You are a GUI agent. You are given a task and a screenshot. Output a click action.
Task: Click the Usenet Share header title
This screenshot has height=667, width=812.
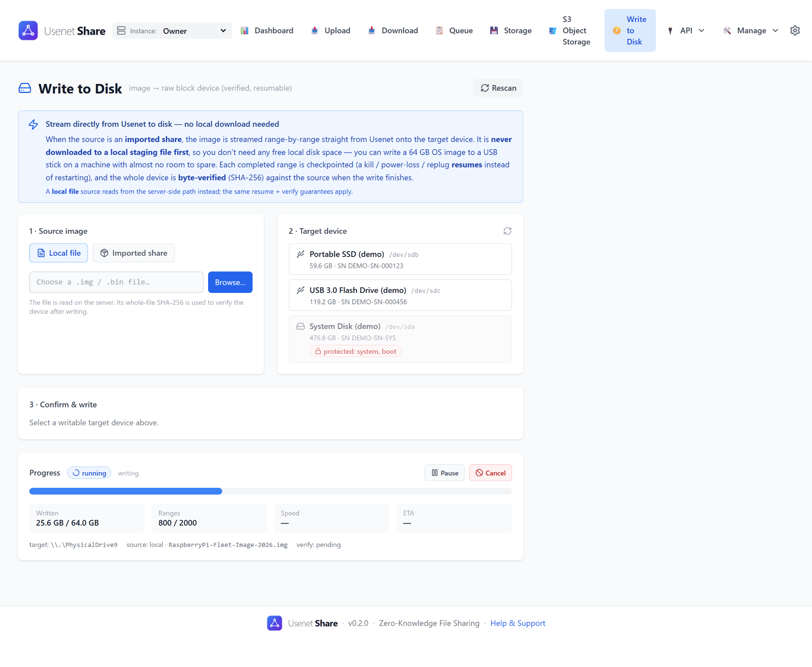75,31
